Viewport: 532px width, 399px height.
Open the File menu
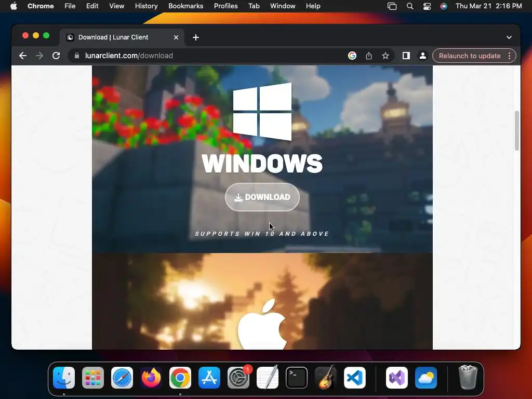[70, 6]
